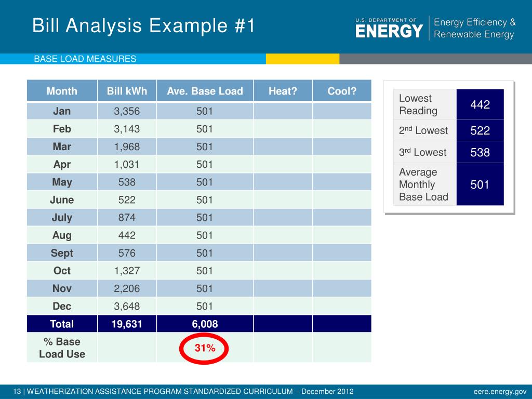
Task: Click the empty Heat? cell for Dec
Action: tap(283, 306)
